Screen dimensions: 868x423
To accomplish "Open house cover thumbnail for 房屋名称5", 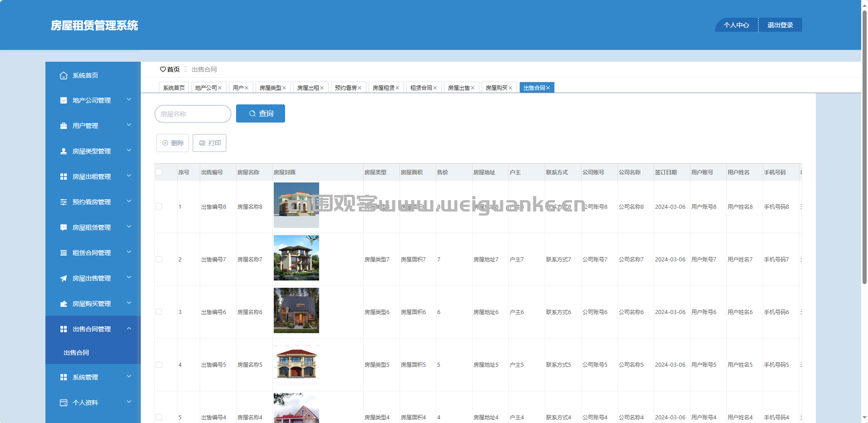I will point(296,363).
